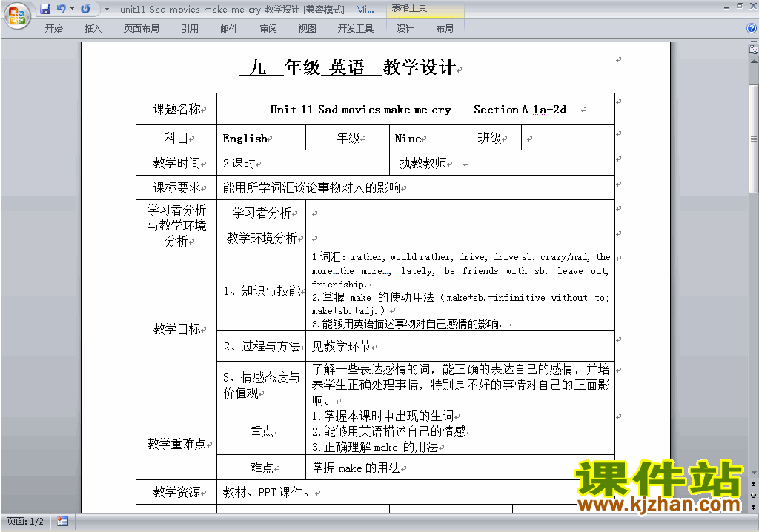Click the 1、知识与技能 cell
The width and height of the screenshot is (759, 532).
pos(262,290)
